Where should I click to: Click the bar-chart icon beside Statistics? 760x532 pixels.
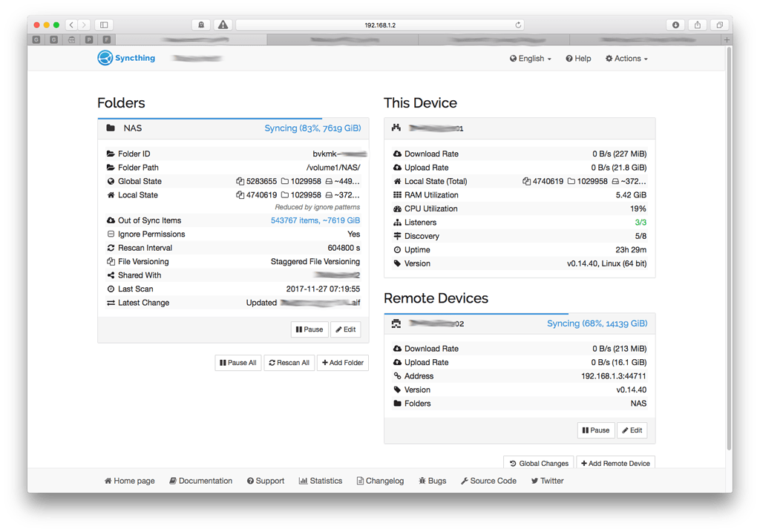coord(304,480)
